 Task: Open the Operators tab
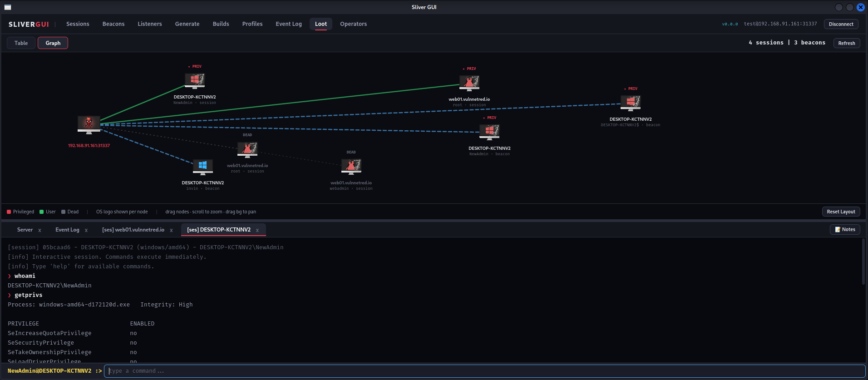point(354,24)
